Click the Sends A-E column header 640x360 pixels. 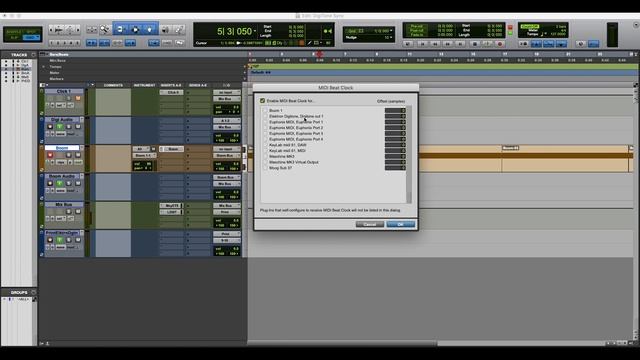point(198,85)
